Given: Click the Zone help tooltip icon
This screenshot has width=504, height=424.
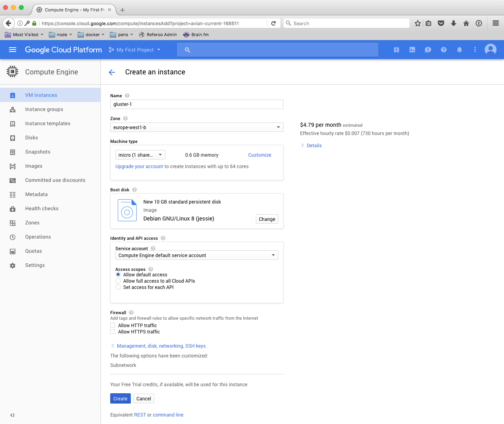Looking at the screenshot, I should click(x=126, y=118).
